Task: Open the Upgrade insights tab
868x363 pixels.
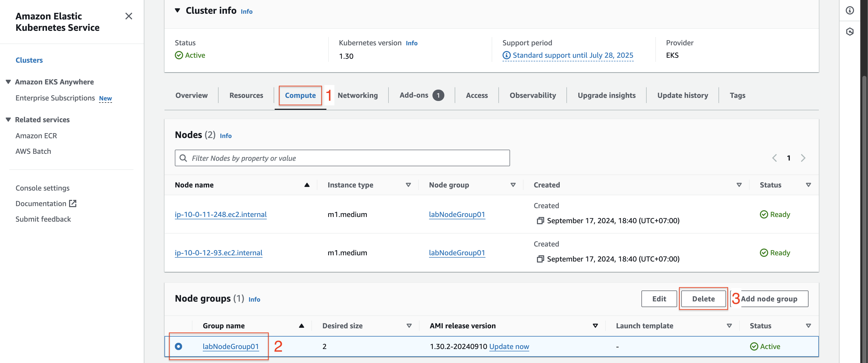Action: pyautogui.click(x=607, y=96)
